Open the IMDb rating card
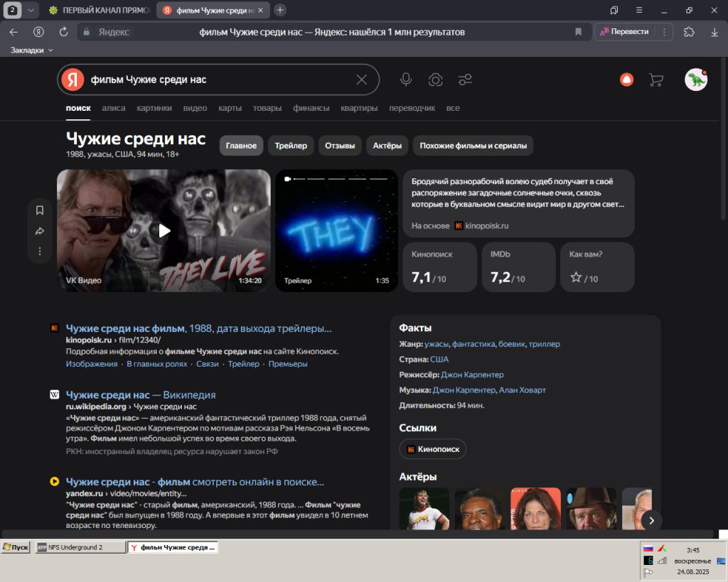The image size is (728, 582). [x=518, y=267]
